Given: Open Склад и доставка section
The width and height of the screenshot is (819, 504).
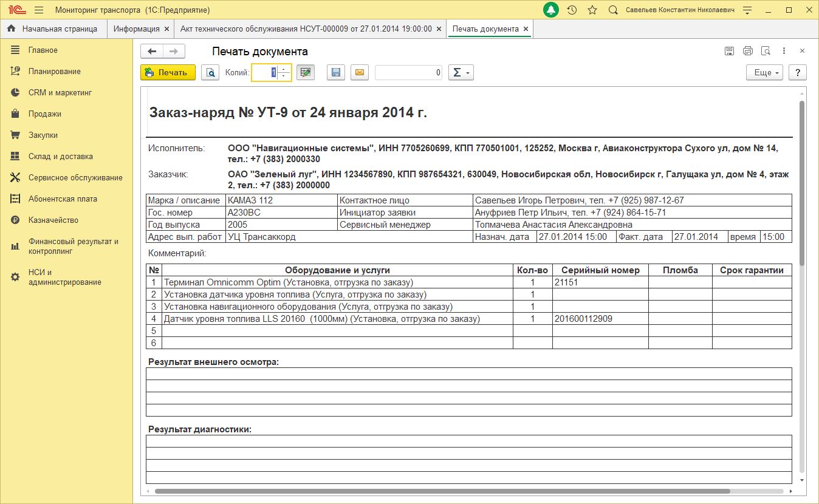Looking at the screenshot, I should (x=67, y=157).
